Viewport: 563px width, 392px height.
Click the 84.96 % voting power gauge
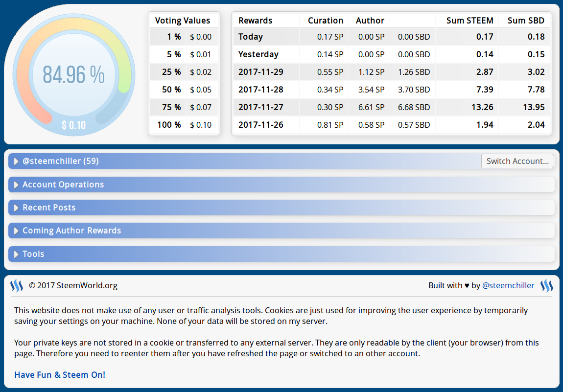pyautogui.click(x=73, y=74)
